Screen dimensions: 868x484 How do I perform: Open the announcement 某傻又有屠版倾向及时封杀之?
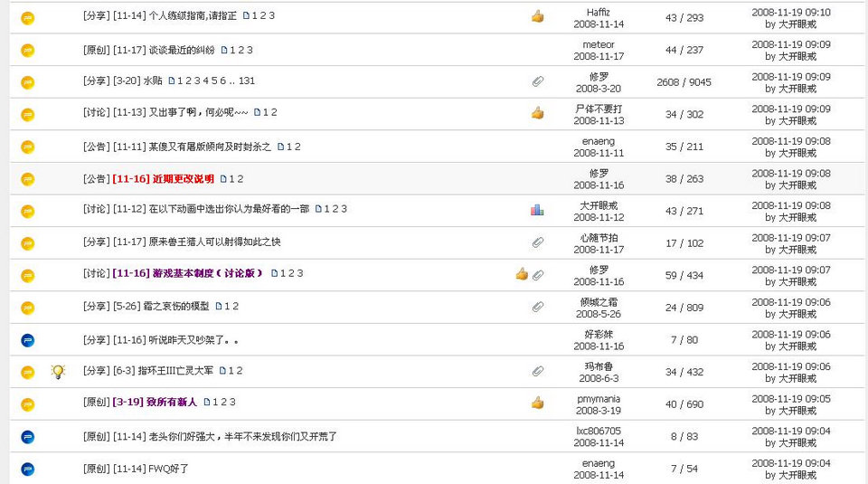pyautogui.click(x=192, y=147)
